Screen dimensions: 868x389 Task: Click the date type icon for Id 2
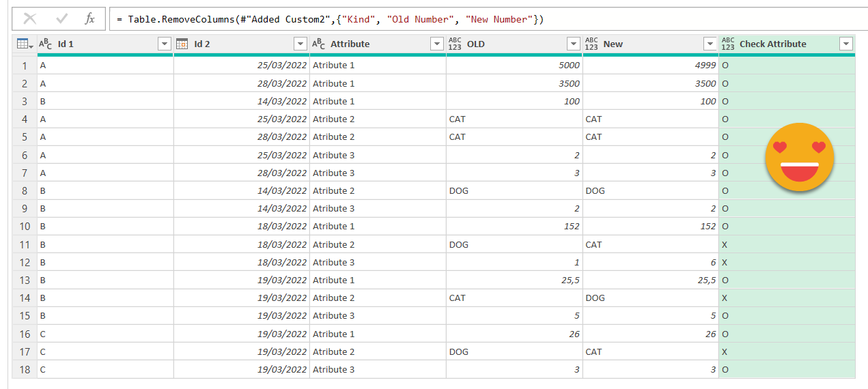(182, 44)
